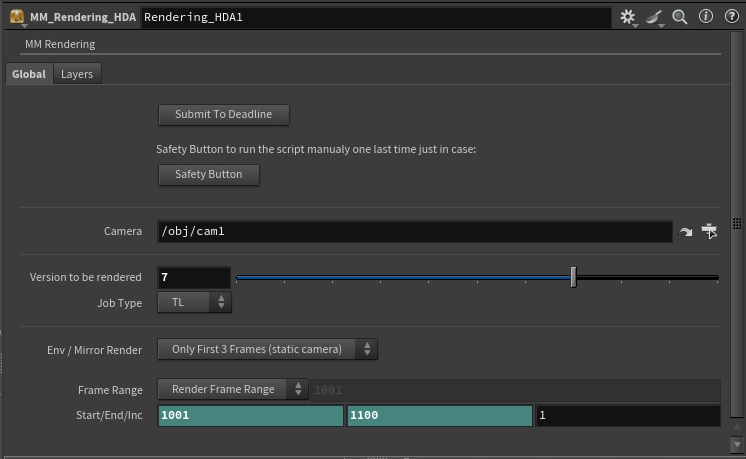
Task: Switch to the Layers tab
Action: tap(77, 74)
